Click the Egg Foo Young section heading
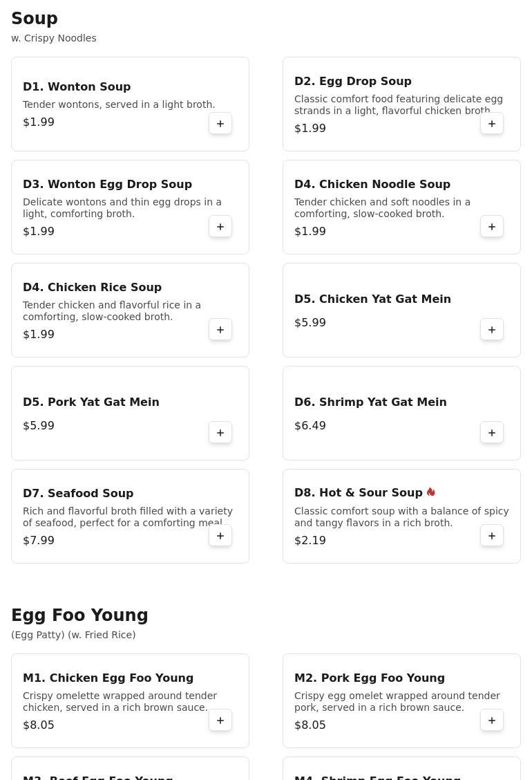 (x=79, y=615)
